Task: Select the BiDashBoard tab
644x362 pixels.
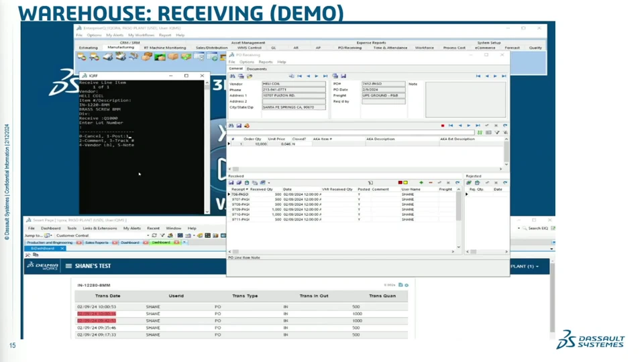Action: point(42,248)
